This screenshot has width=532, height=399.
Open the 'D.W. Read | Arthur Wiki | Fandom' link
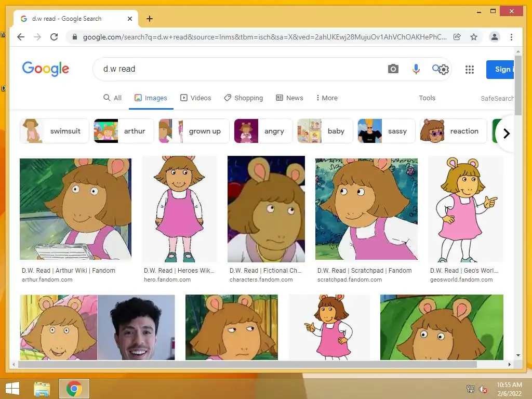coord(69,270)
